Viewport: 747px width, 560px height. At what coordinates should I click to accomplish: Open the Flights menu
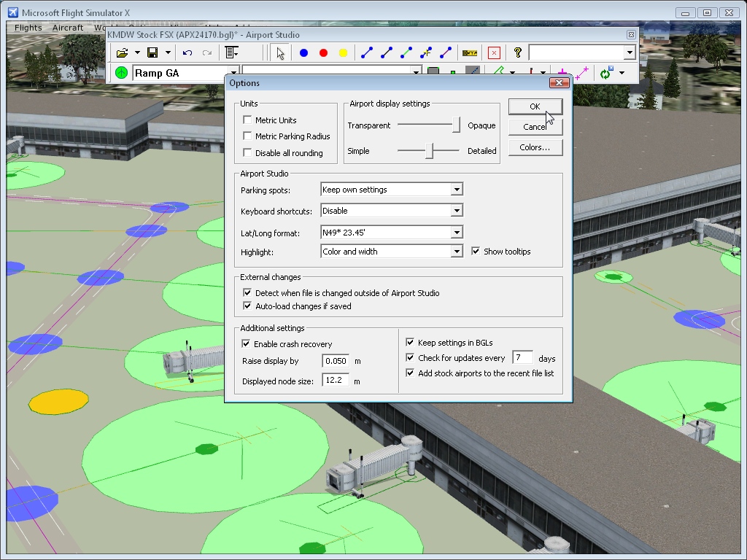[x=28, y=28]
